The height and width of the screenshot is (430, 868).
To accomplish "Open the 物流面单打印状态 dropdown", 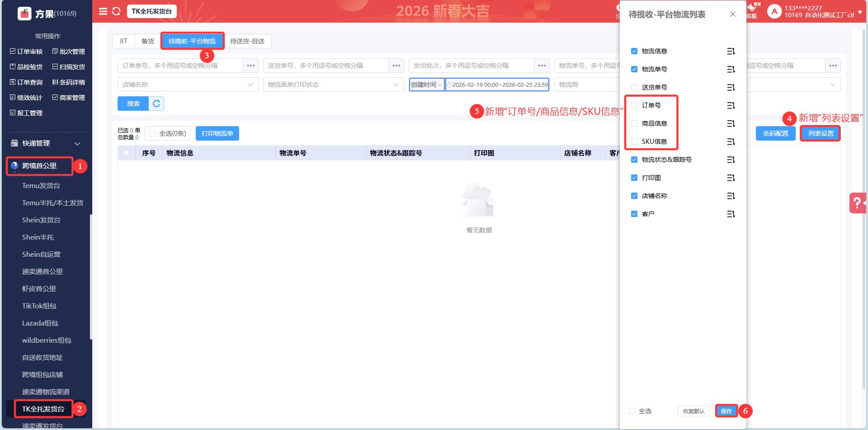I will click(333, 85).
